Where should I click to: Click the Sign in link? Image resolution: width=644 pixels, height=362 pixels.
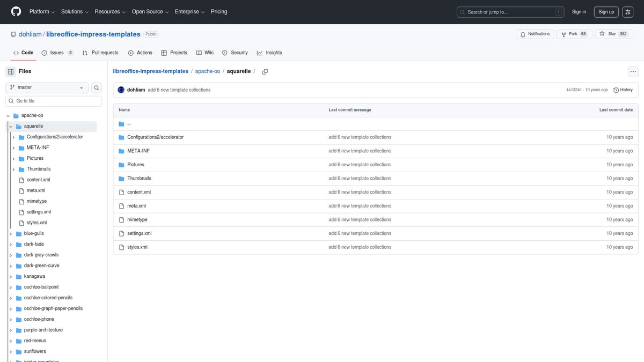[579, 12]
